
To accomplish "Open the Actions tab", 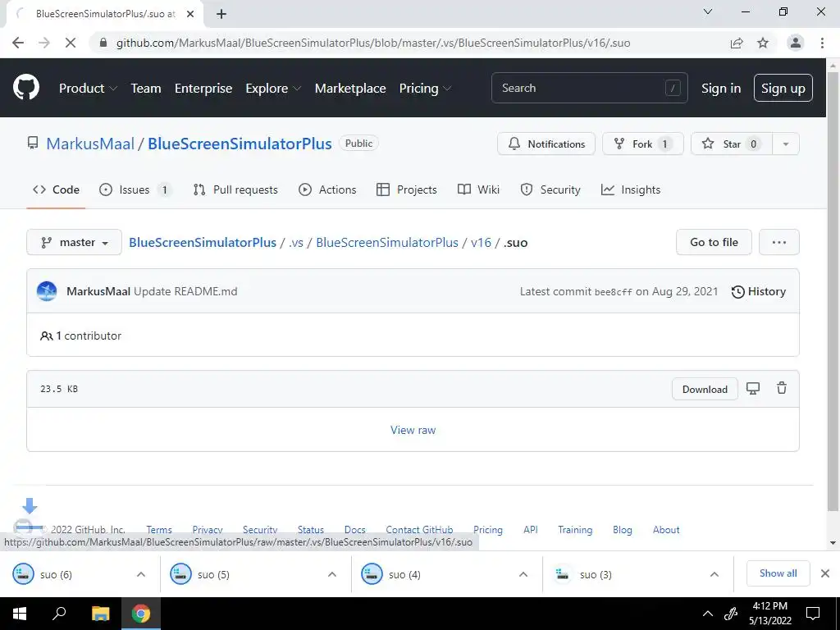I will 327,189.
